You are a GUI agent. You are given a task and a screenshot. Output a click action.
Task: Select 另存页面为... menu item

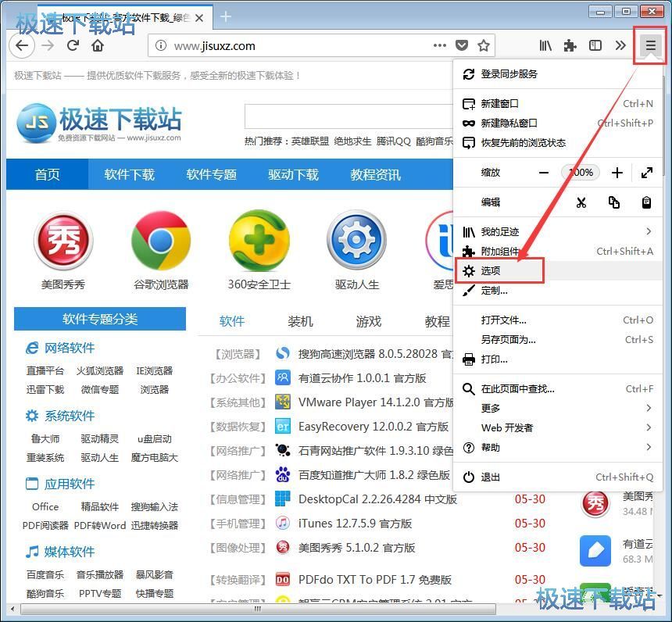coord(558,340)
